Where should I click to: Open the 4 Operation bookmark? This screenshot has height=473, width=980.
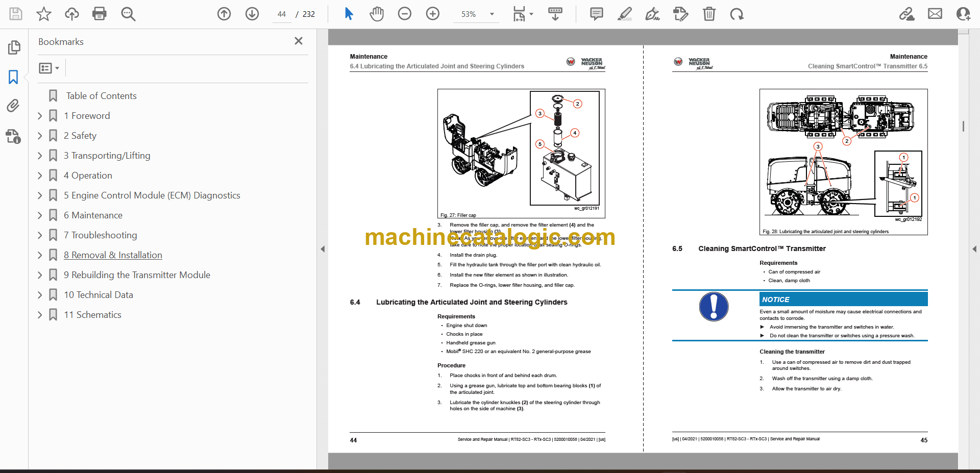88,176
